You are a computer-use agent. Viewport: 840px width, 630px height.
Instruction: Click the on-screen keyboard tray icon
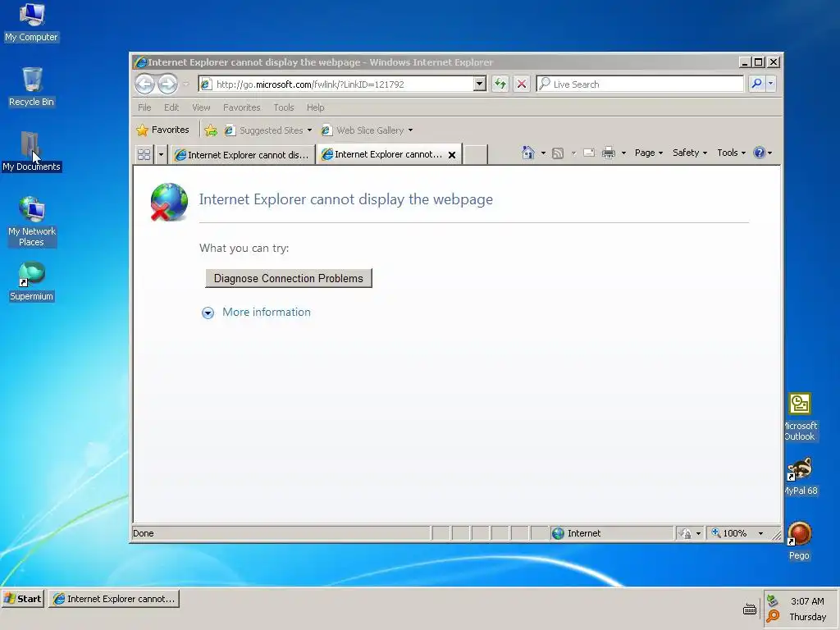coord(750,609)
